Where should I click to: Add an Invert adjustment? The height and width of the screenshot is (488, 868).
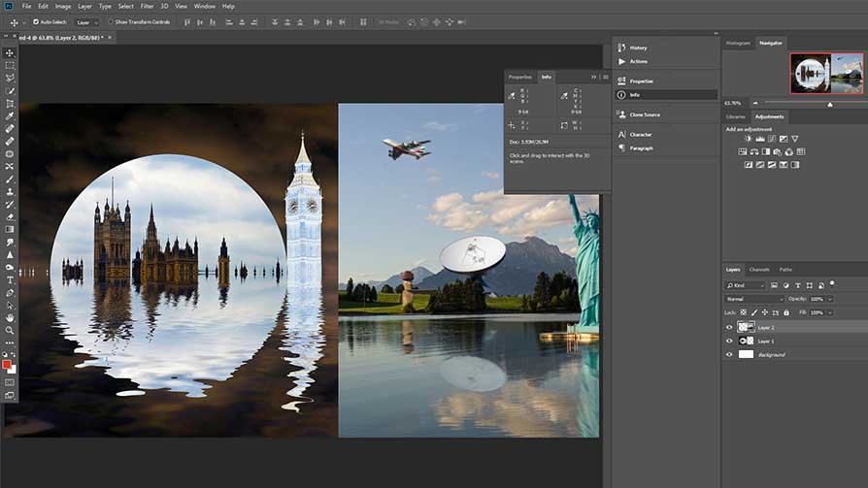click(x=748, y=165)
